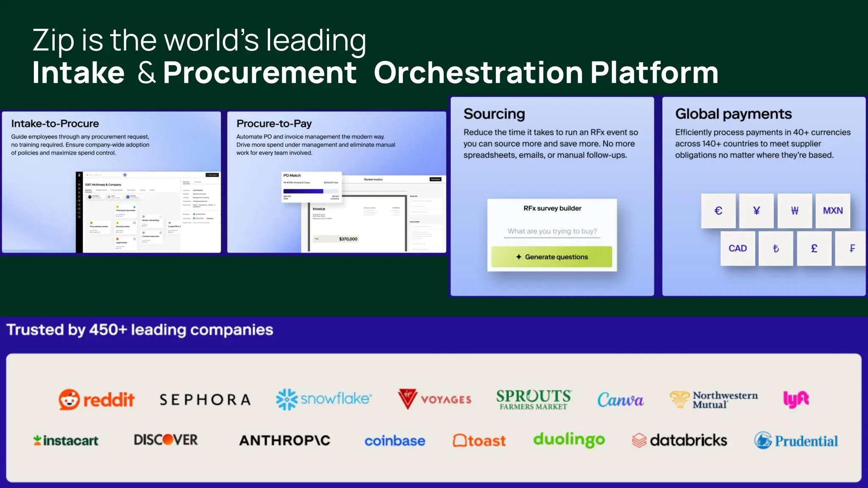
Task: Click the Northwestern Mutual logo
Action: pyautogui.click(x=714, y=399)
